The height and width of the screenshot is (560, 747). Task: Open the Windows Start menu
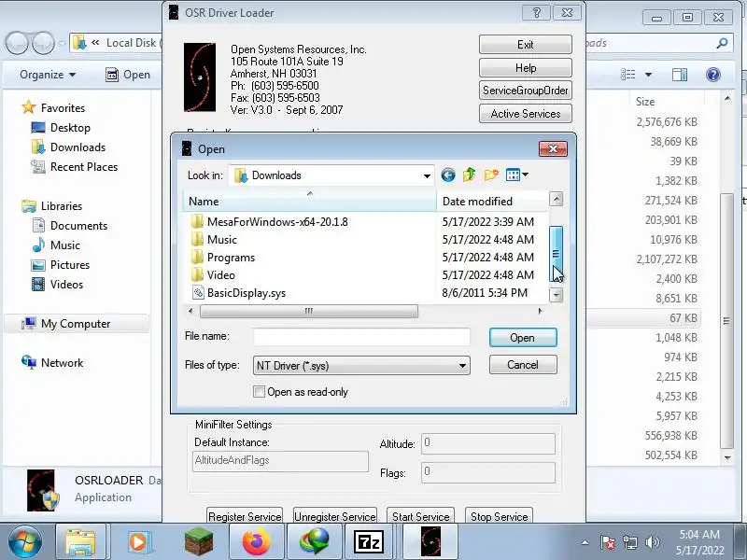(x=25, y=541)
